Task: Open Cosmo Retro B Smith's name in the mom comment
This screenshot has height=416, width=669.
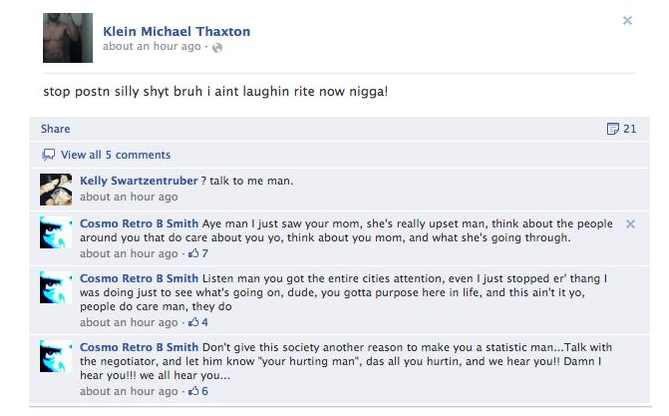Action: tap(139, 224)
